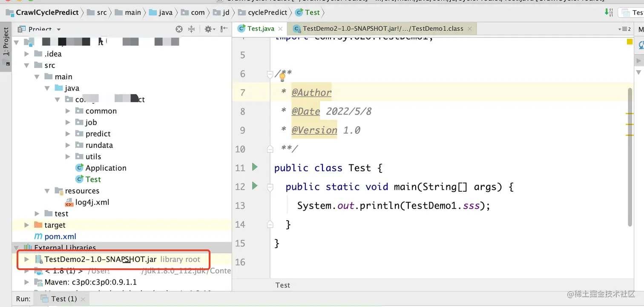Click the @Version Javadoc tag
The height and width of the screenshot is (307, 644).
click(314, 130)
